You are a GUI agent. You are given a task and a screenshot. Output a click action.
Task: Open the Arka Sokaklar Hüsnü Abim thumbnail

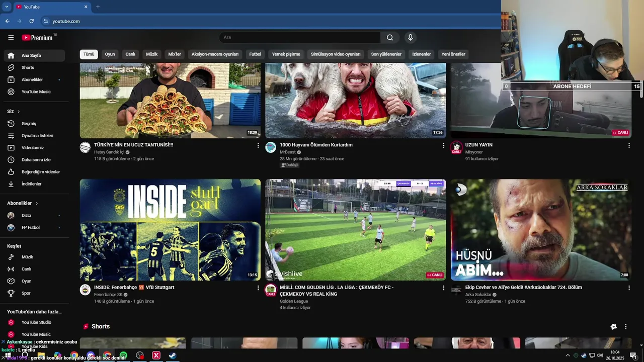541,230
